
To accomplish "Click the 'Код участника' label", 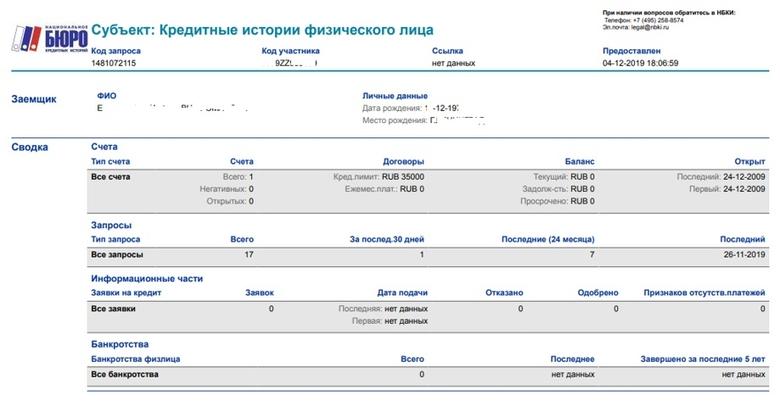I will click(x=291, y=51).
